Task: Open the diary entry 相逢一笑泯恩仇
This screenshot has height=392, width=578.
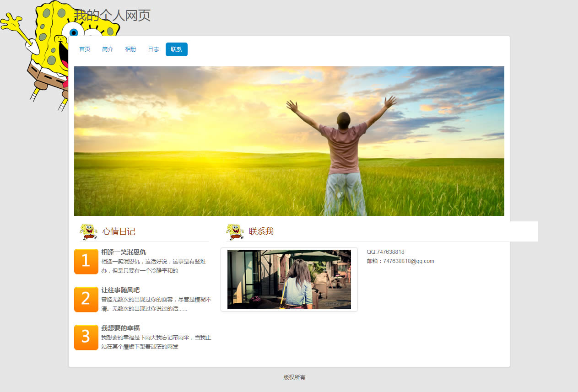Action: click(x=124, y=252)
